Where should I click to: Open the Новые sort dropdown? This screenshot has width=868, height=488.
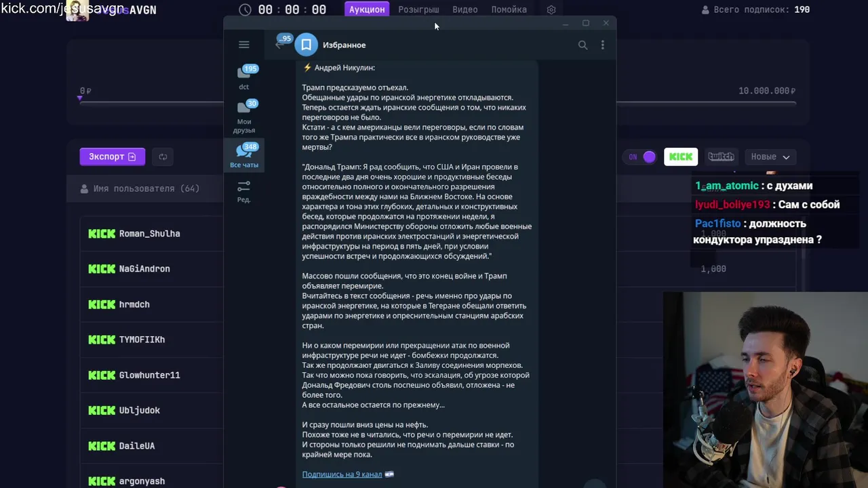point(770,157)
